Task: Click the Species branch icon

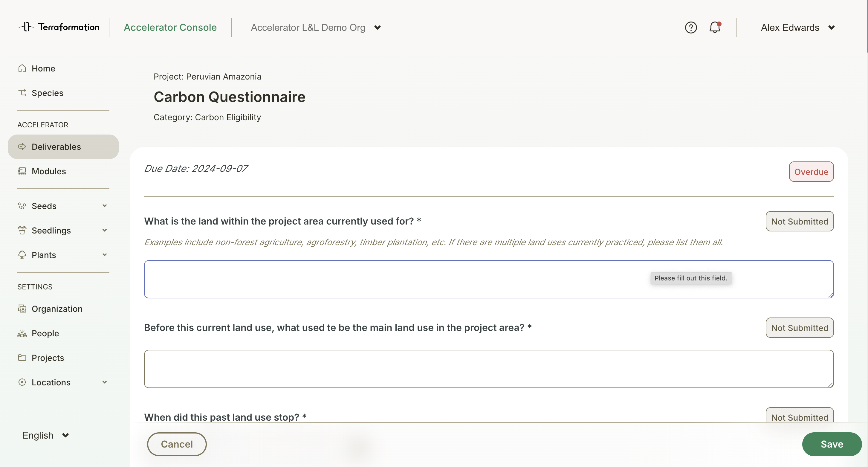Action: point(22,93)
